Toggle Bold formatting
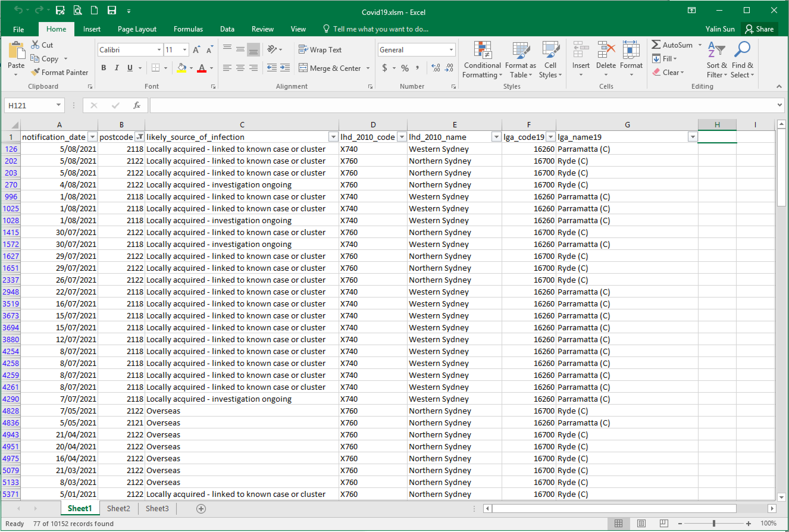 pos(104,68)
